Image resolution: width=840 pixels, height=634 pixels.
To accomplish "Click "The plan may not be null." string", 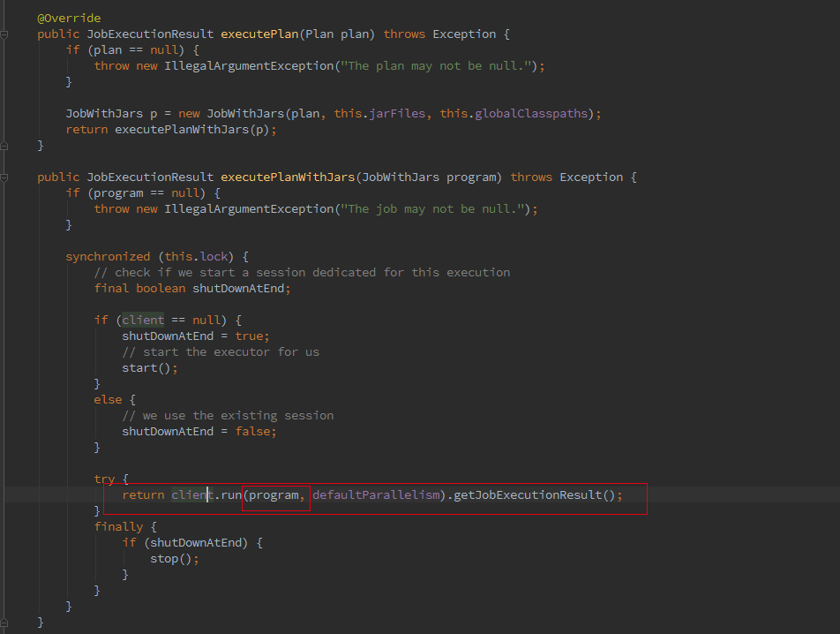I will 436,66.
